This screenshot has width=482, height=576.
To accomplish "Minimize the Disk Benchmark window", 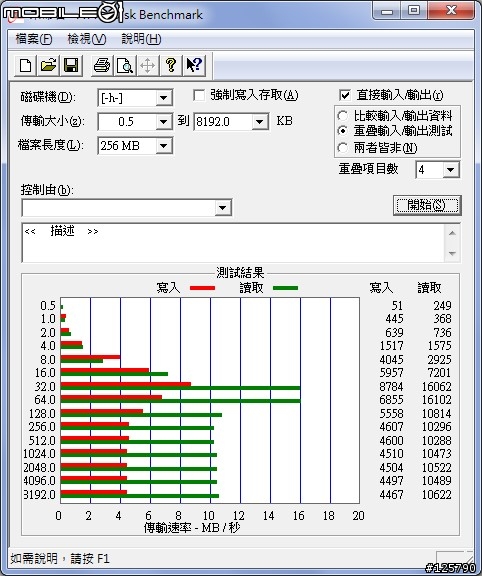I will point(387,11).
